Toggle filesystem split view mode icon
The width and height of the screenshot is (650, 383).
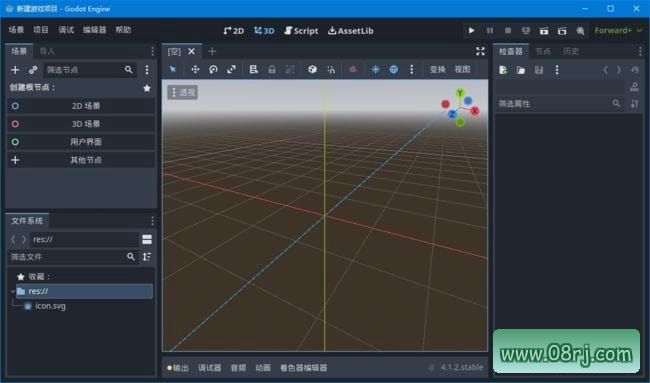147,239
